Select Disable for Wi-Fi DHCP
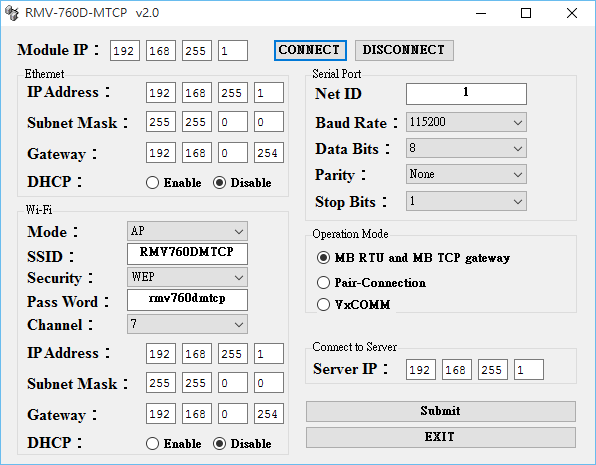The height and width of the screenshot is (465, 596). (219, 444)
